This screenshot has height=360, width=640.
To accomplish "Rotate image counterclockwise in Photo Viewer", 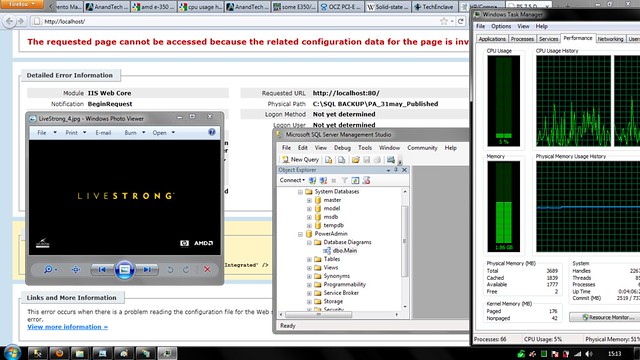I will [170, 269].
